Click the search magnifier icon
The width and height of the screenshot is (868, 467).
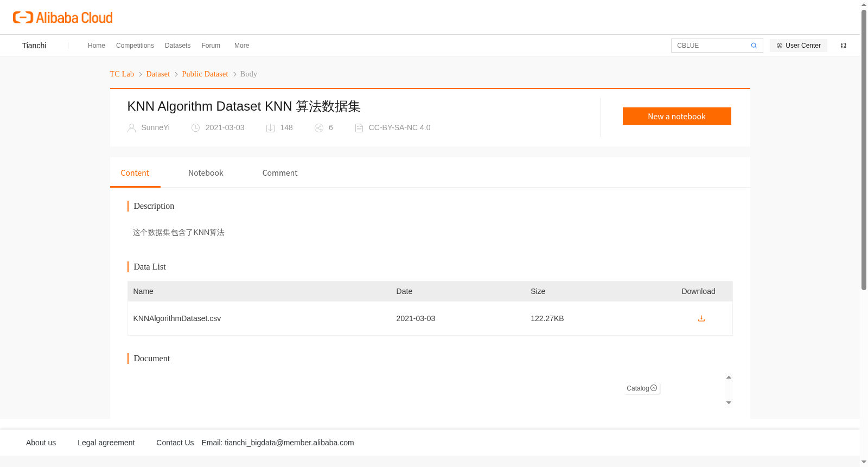pyautogui.click(x=754, y=46)
